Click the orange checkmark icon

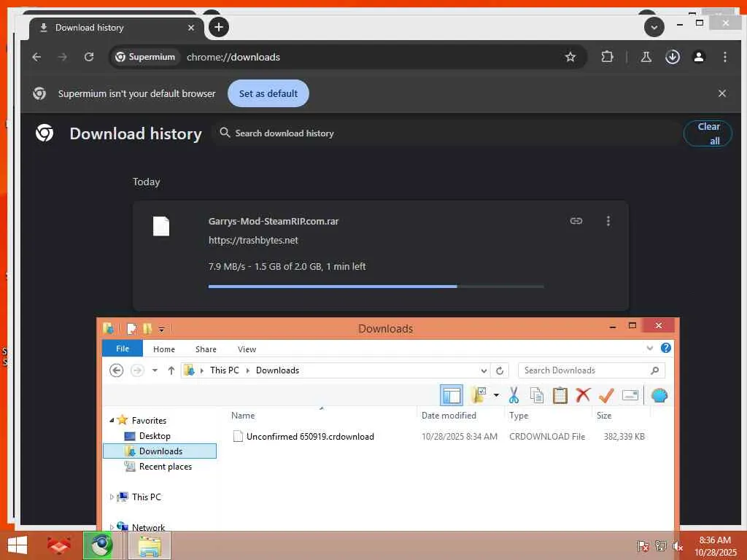[x=606, y=395]
